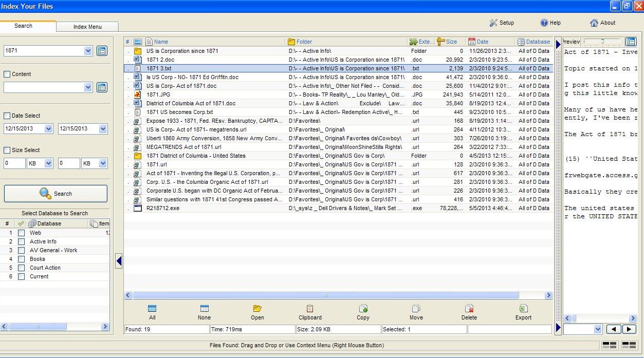Open the start date picker dropdown

[x=48, y=128]
